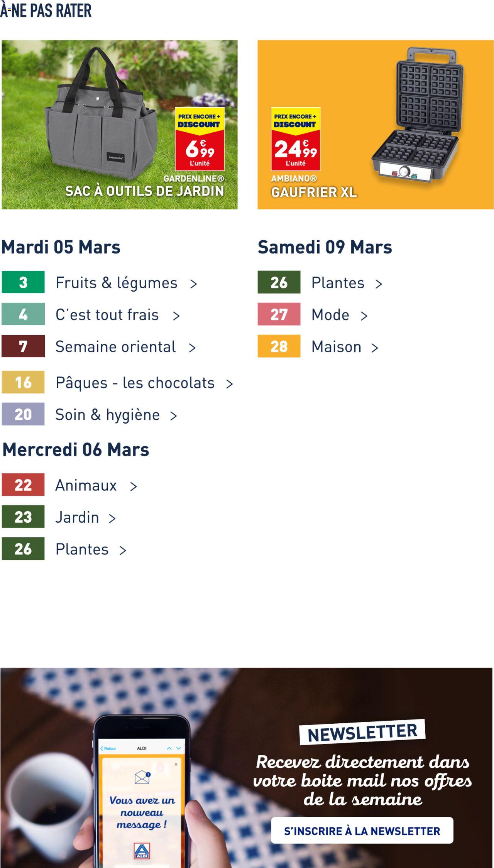Open the Animaux page 22 square

(x=23, y=486)
